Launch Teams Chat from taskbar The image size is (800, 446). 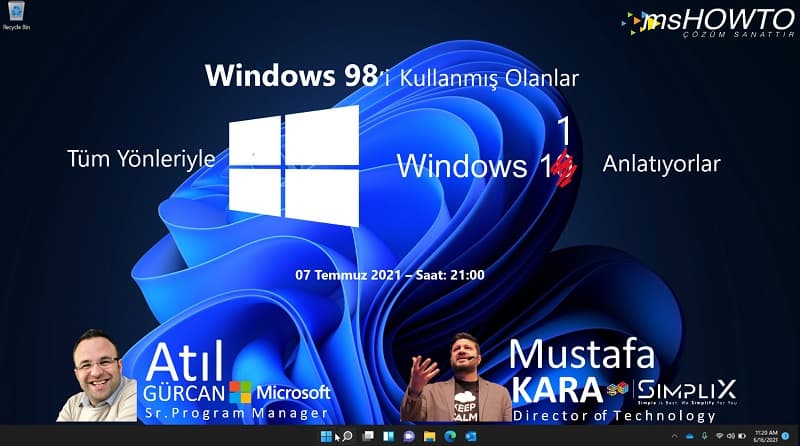click(409, 436)
